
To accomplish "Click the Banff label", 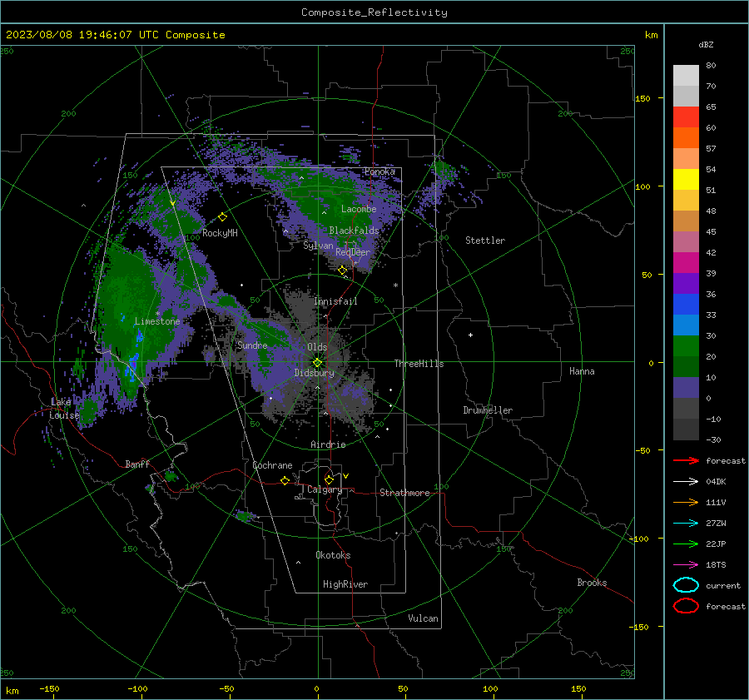I will [137, 464].
